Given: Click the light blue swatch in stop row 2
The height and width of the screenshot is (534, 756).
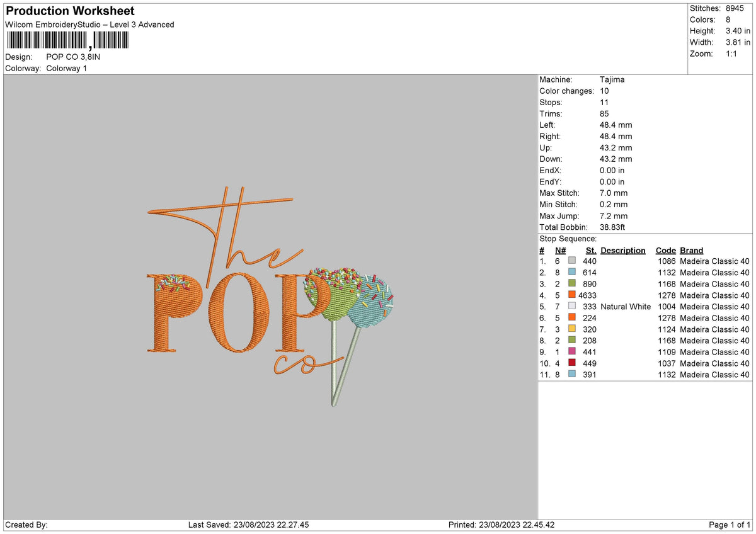Looking at the screenshot, I should tap(572, 272).
